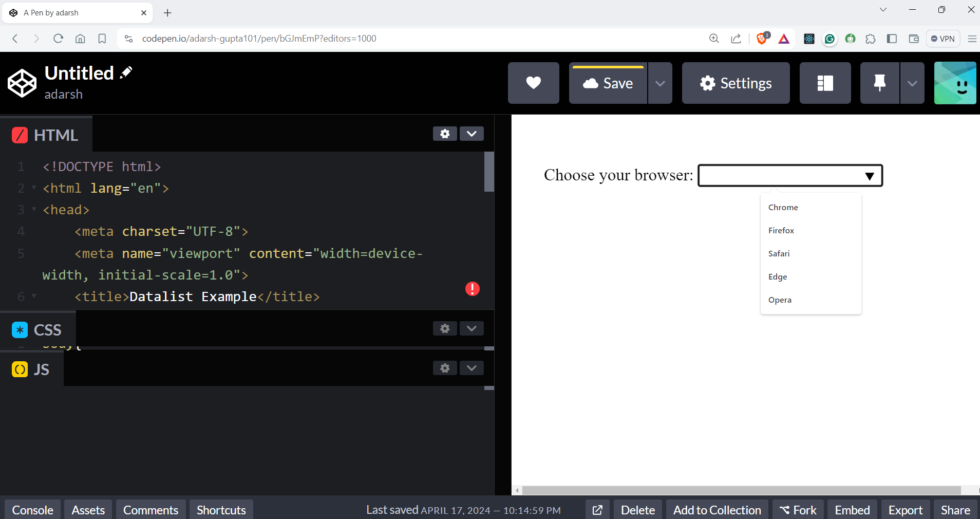Select Firefox from the datalist options
This screenshot has width=980, height=519.
tap(781, 231)
